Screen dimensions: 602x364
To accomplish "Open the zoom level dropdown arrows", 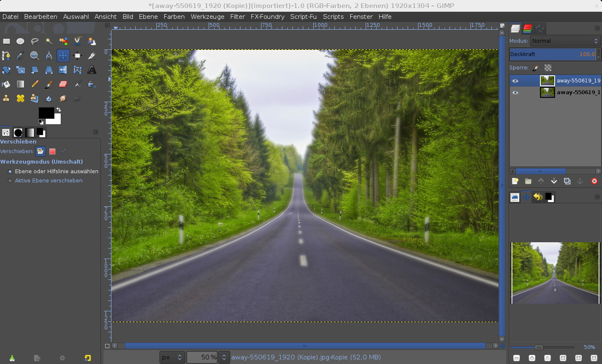I will [x=224, y=357].
